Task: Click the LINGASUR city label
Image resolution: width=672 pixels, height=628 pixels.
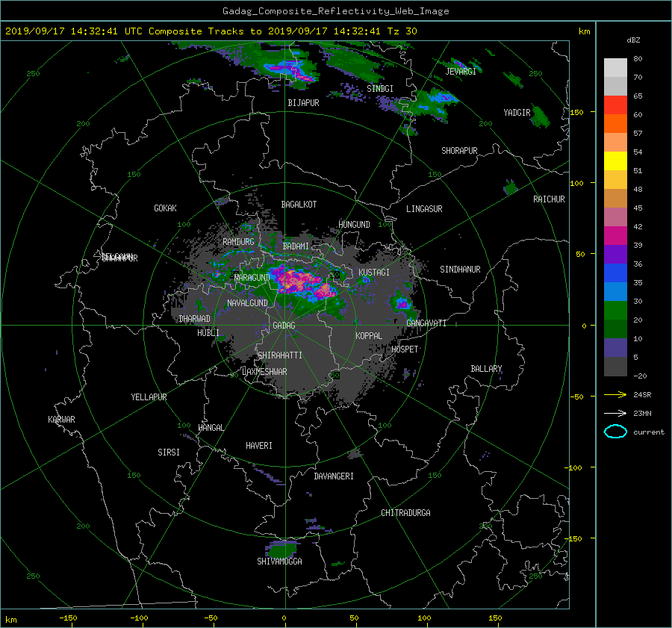Action: click(x=424, y=209)
